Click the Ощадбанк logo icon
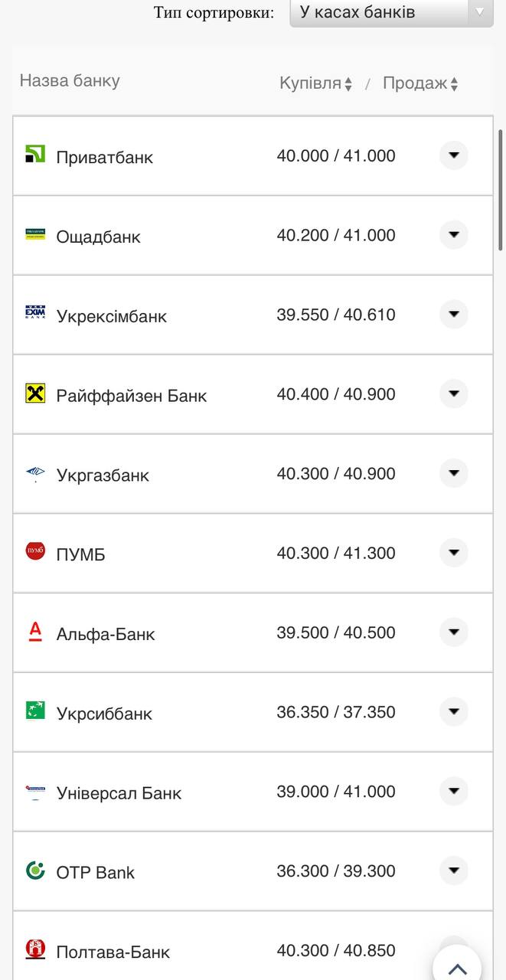506x980 pixels. [35, 234]
